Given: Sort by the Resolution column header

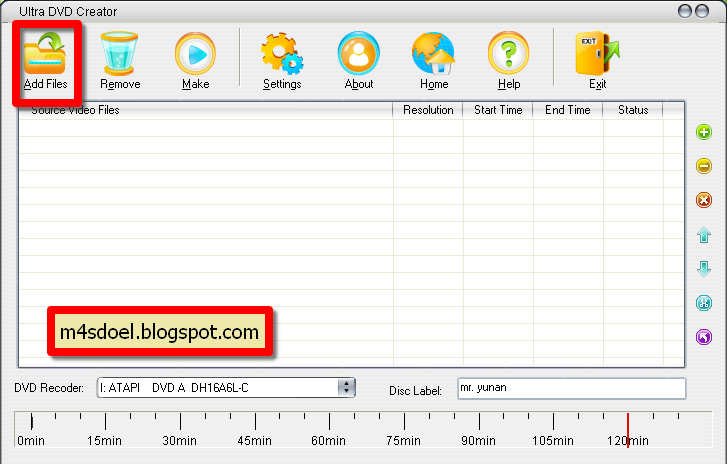Looking at the screenshot, I should click(428, 110).
